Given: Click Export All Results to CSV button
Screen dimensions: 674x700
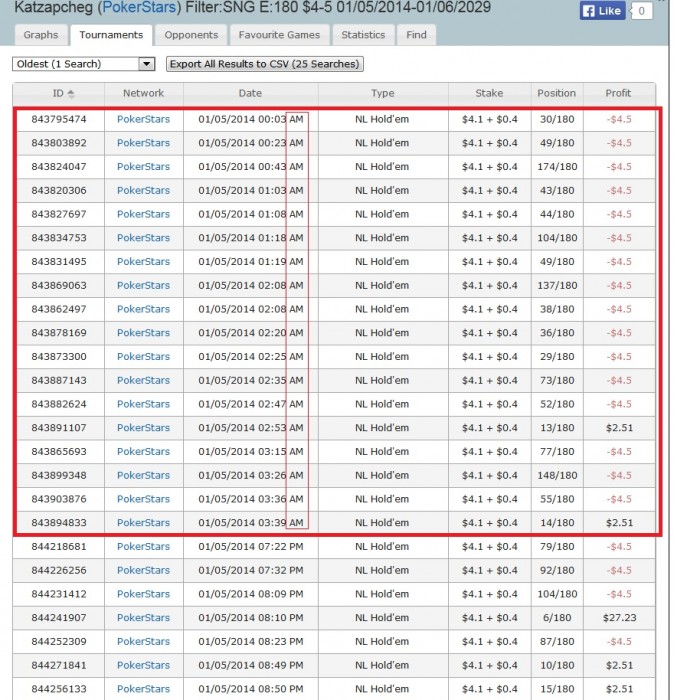Looking at the screenshot, I should [265, 64].
